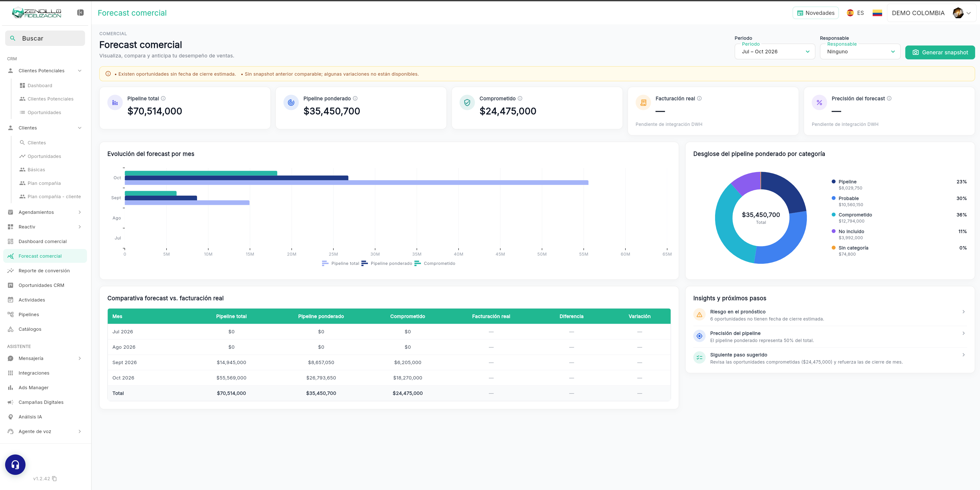Screen dimensions: 980x490
Task: Open Oportunidades CRM menu item
Action: tap(45, 285)
